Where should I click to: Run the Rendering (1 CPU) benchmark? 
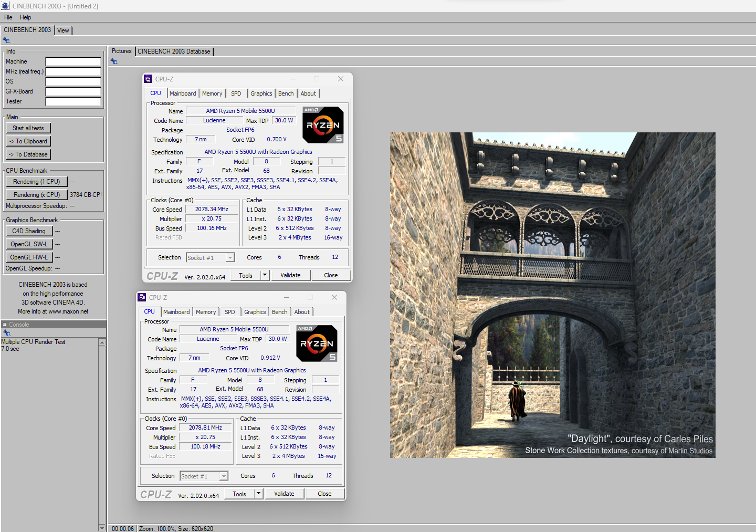pyautogui.click(x=37, y=182)
